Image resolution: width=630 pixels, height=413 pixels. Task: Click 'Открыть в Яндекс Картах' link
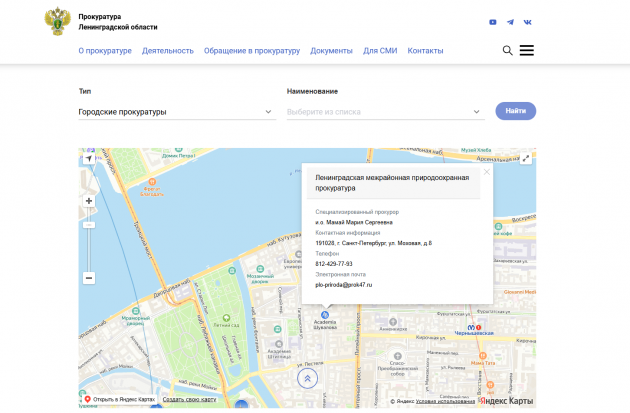[x=120, y=399]
